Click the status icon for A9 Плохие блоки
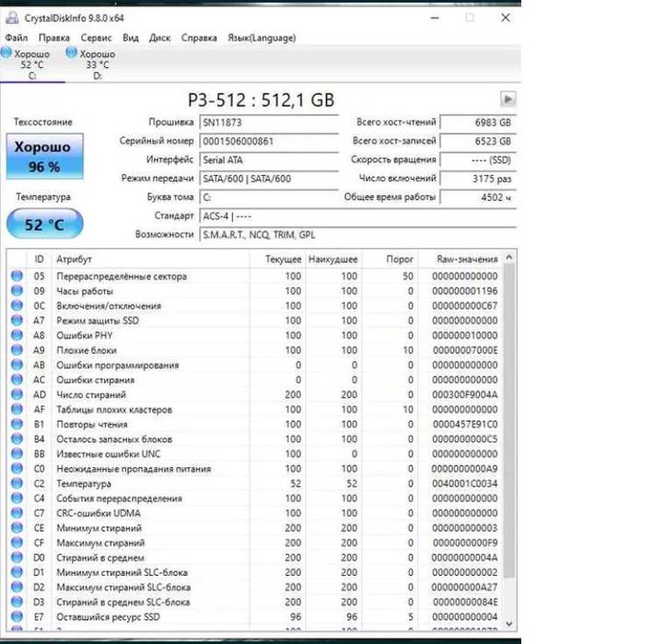The image size is (665, 644). (x=17, y=350)
